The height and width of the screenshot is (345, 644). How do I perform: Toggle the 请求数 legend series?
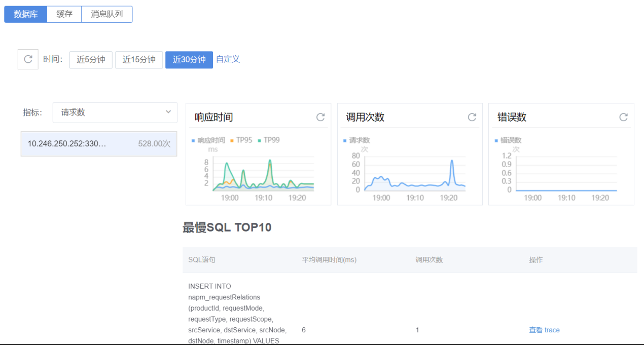(x=357, y=140)
